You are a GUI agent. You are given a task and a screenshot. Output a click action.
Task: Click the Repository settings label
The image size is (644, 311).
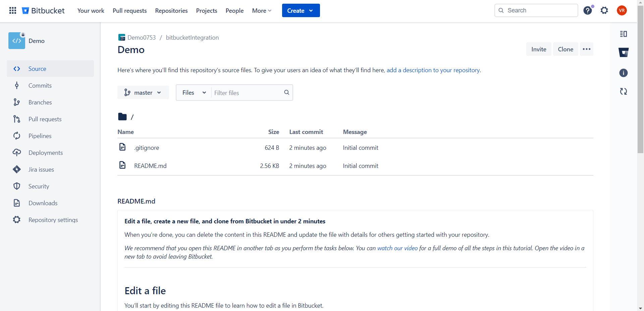[x=53, y=220]
